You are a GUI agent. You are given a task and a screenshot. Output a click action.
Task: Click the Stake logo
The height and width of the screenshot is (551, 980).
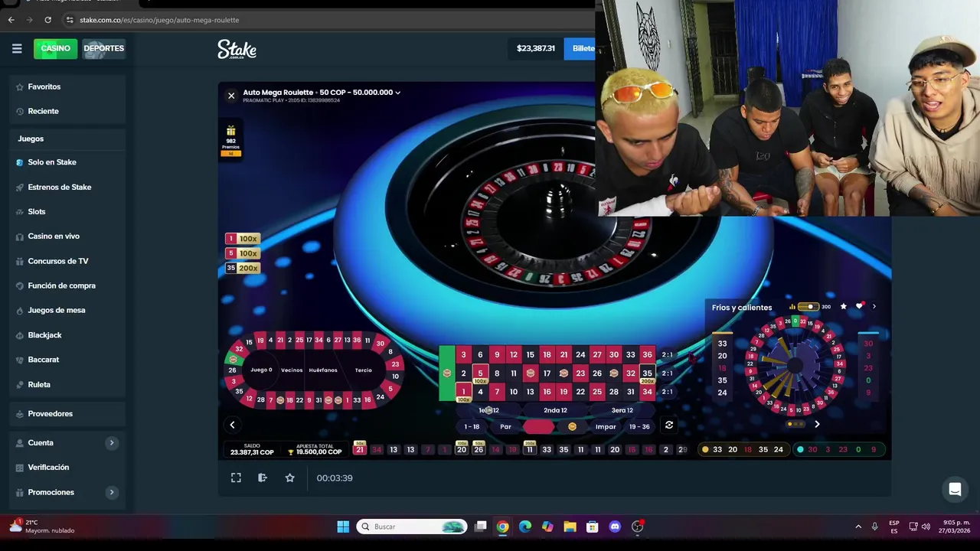[x=237, y=49]
